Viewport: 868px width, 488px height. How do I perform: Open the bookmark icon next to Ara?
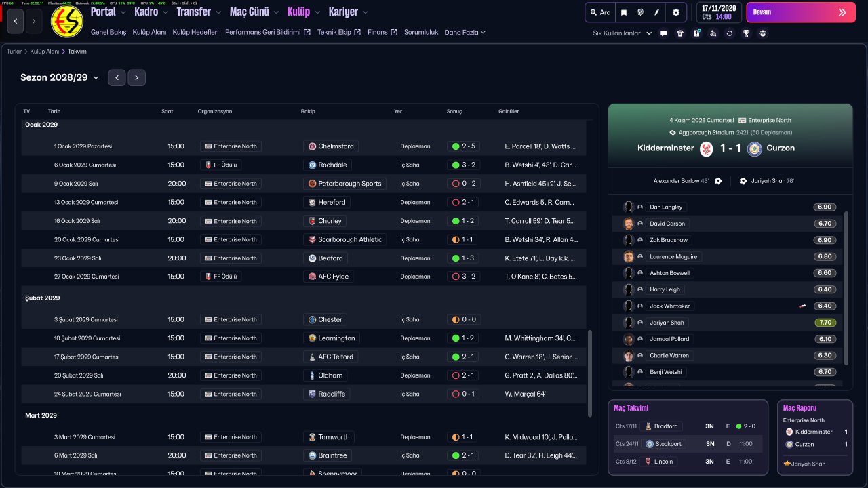click(x=624, y=12)
